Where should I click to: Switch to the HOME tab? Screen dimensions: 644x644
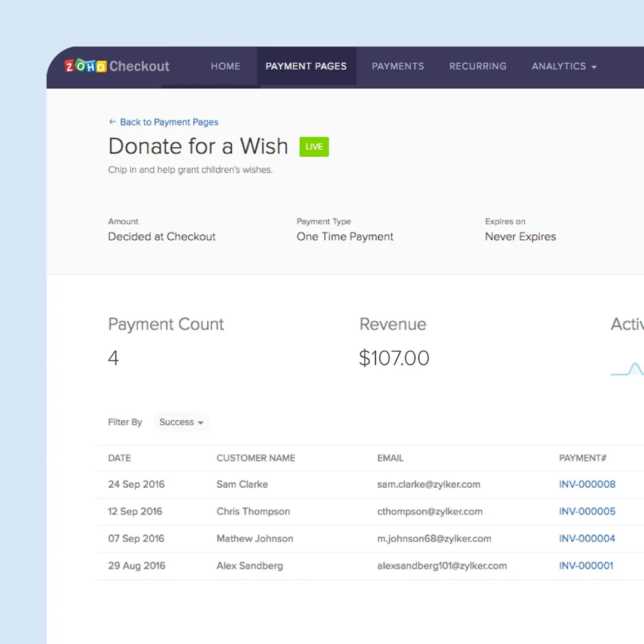(225, 66)
